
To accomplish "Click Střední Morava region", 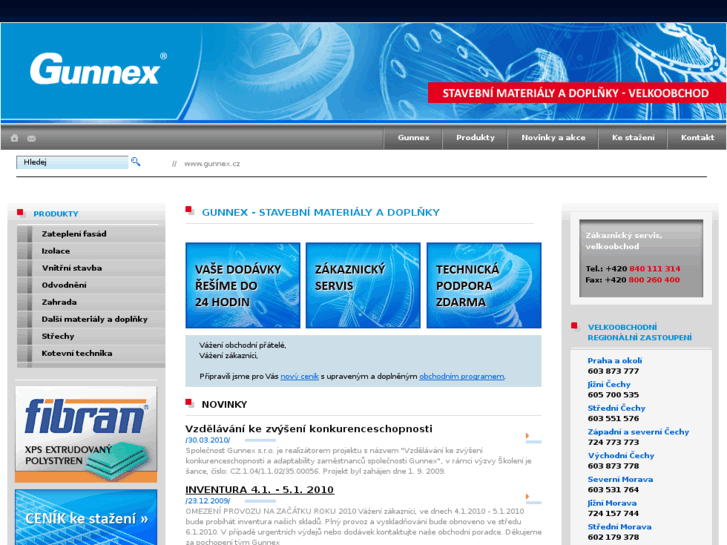I will tap(619, 526).
